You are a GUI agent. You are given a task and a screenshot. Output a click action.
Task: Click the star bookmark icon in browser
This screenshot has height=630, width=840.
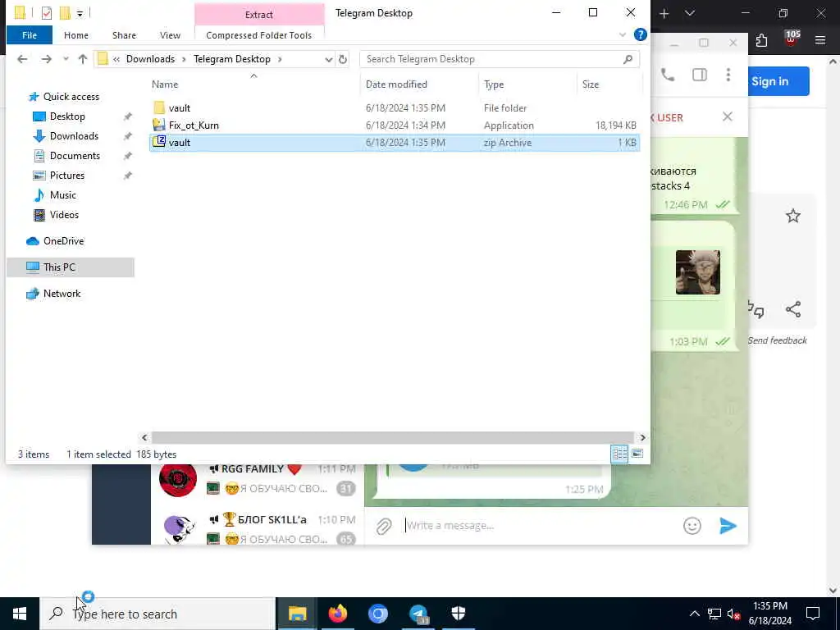(x=793, y=216)
